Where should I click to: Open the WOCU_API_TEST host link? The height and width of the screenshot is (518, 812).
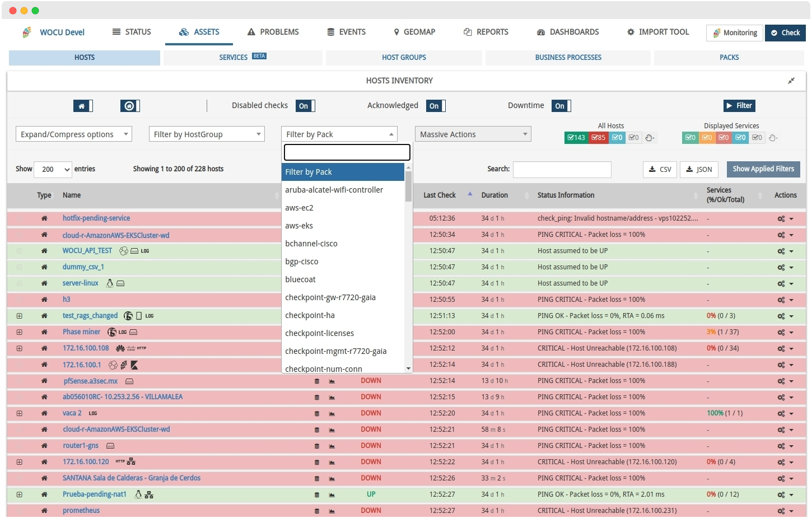[x=87, y=251]
